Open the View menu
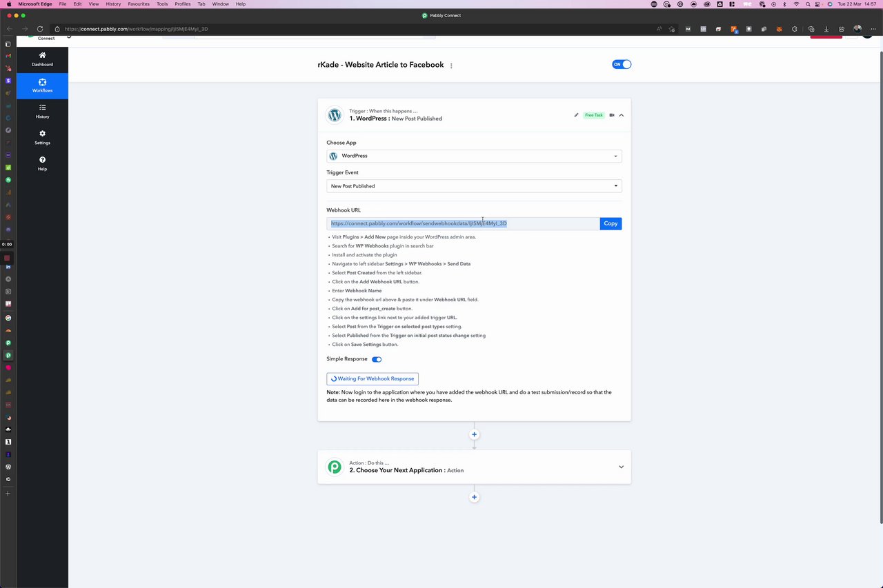 [93, 4]
